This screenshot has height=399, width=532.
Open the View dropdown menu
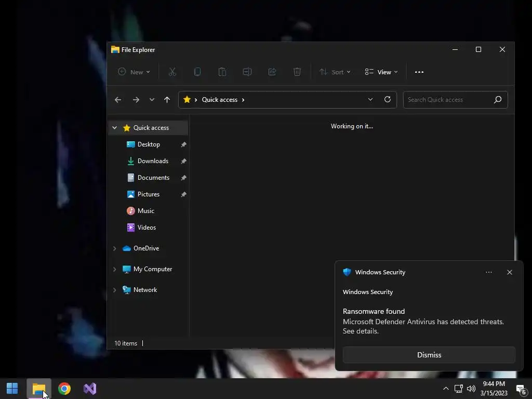381,72
